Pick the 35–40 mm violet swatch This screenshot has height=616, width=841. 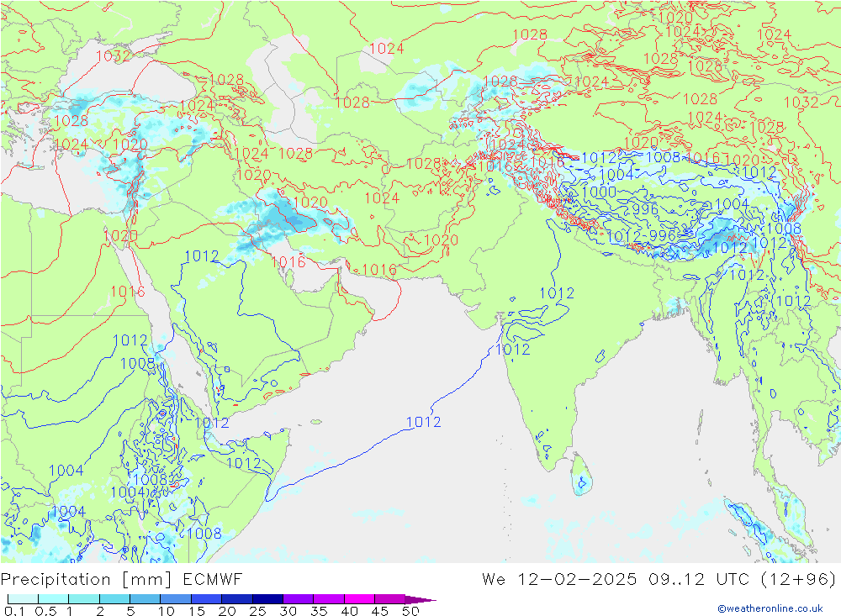329,599
